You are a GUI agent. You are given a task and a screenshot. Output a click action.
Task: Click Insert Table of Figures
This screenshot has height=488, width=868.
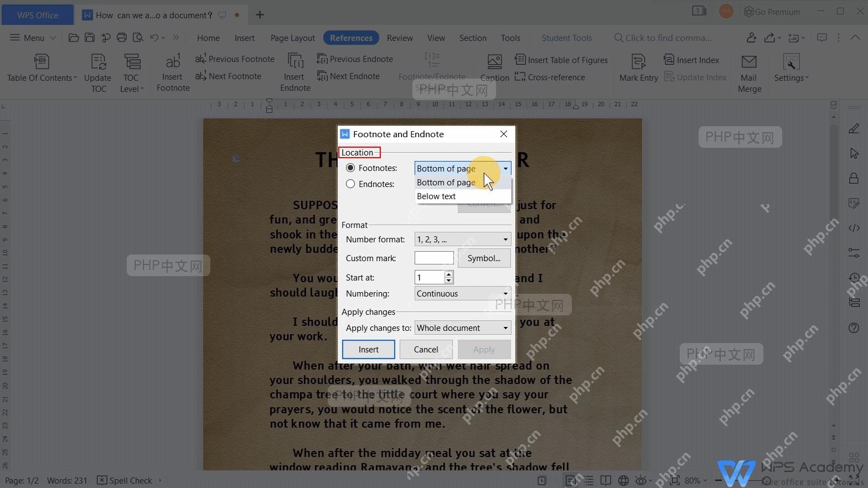[x=561, y=60]
